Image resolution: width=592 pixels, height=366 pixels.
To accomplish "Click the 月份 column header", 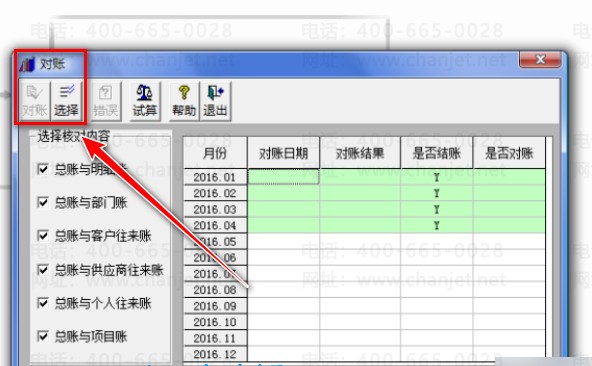I will pyautogui.click(x=215, y=153).
